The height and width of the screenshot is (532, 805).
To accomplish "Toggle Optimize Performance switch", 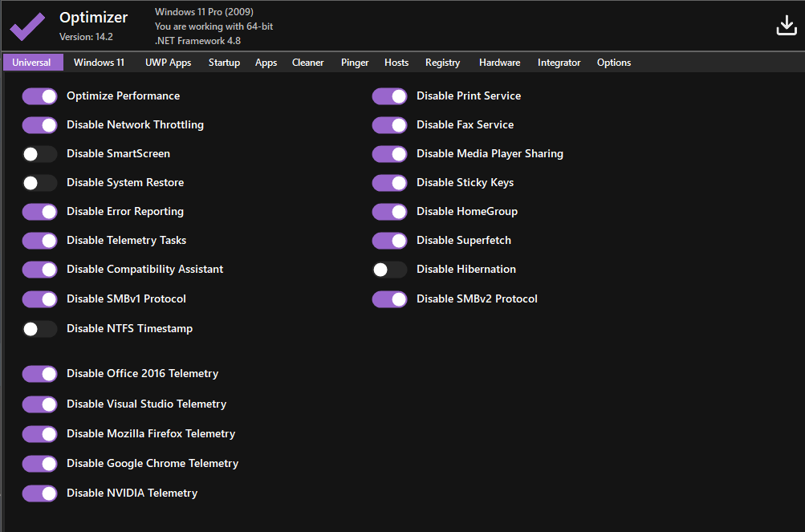I will click(x=39, y=96).
